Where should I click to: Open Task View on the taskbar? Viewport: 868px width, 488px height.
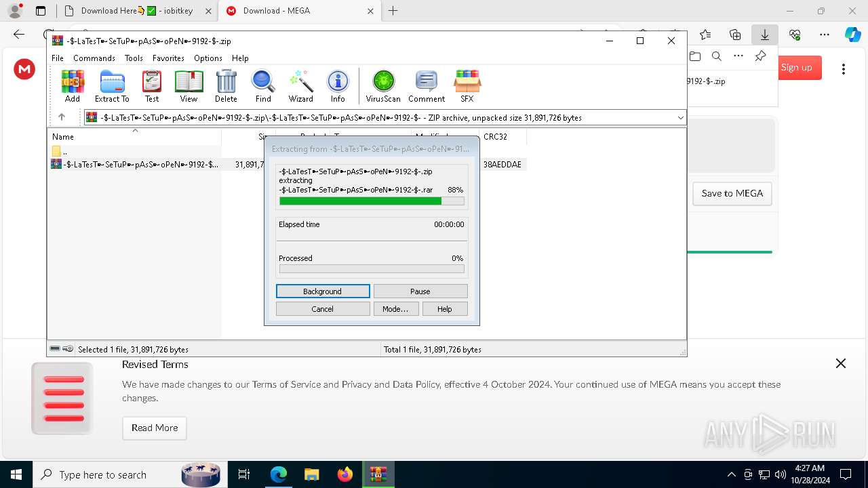(244, 474)
